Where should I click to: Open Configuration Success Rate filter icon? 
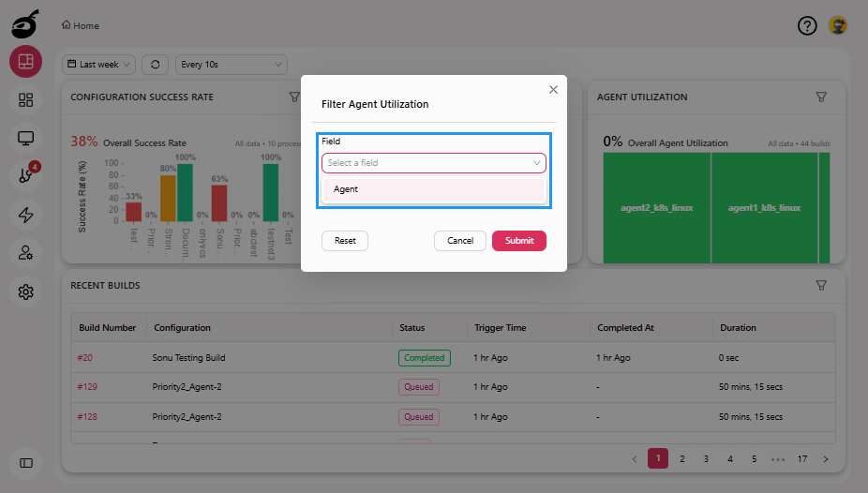(x=294, y=97)
